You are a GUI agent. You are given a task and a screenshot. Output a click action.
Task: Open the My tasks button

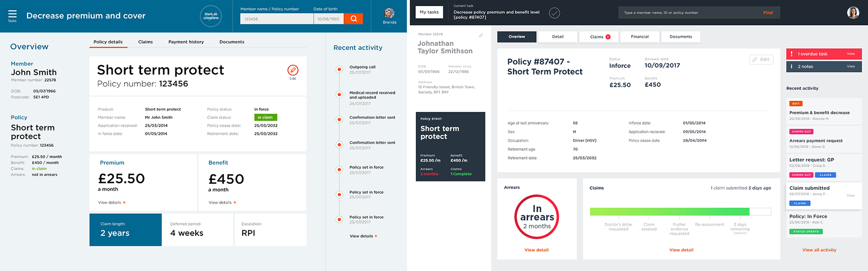pos(429,12)
